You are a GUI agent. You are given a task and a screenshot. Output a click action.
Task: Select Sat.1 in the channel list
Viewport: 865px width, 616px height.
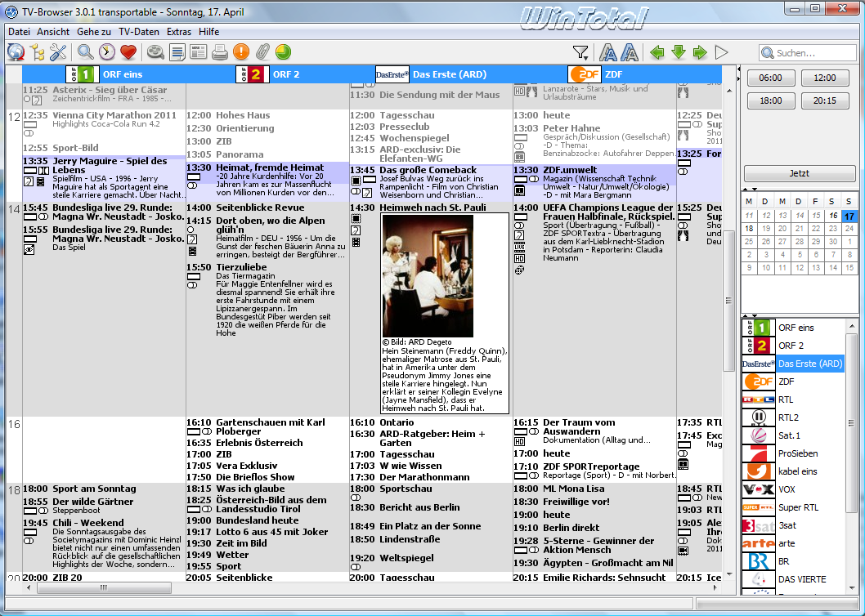pyautogui.click(x=793, y=435)
